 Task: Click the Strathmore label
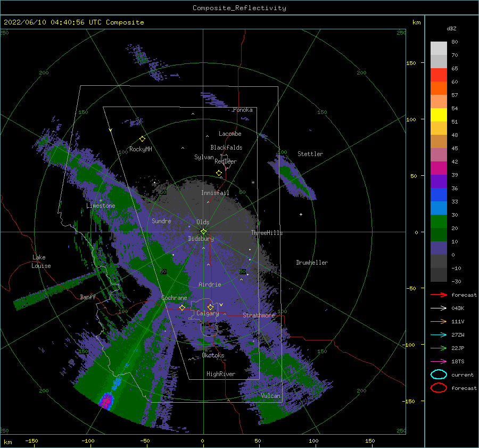point(259,315)
